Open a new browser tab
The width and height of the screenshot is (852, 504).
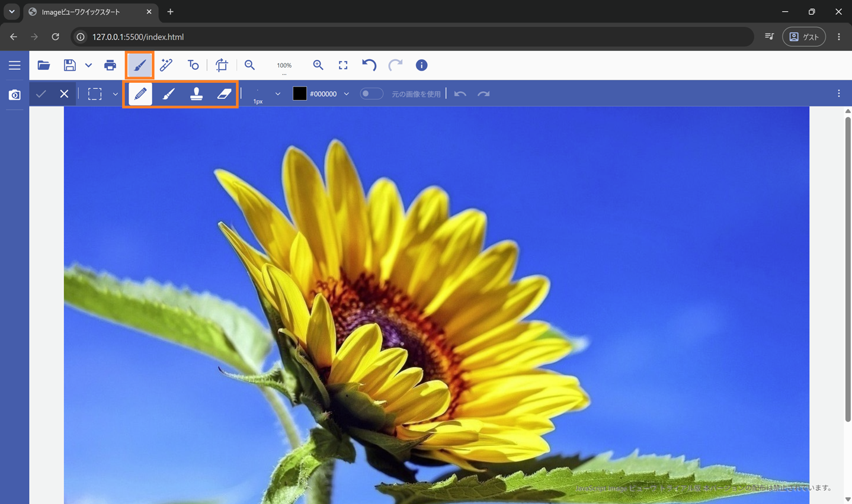pyautogui.click(x=170, y=12)
